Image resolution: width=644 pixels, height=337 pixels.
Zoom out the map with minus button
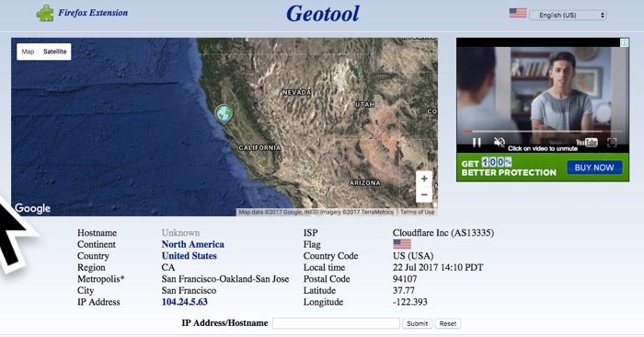(x=424, y=194)
